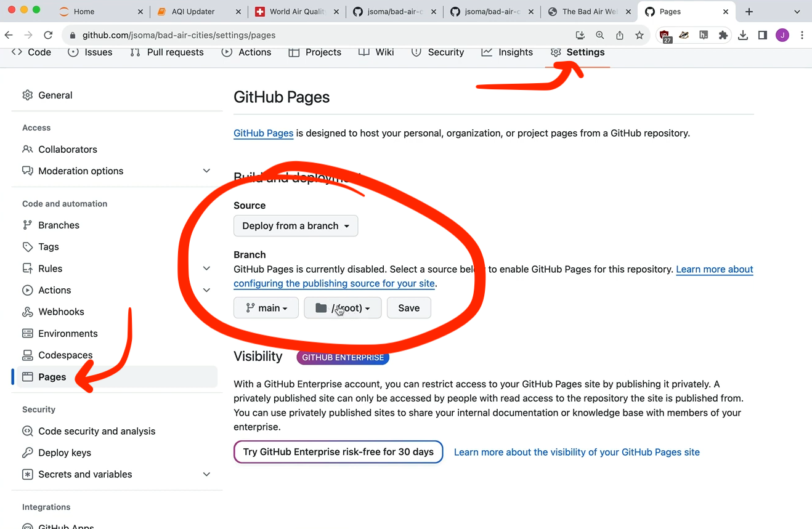This screenshot has height=529, width=812.
Task: Follow the GitHub Pages documentation link
Action: [x=263, y=133]
